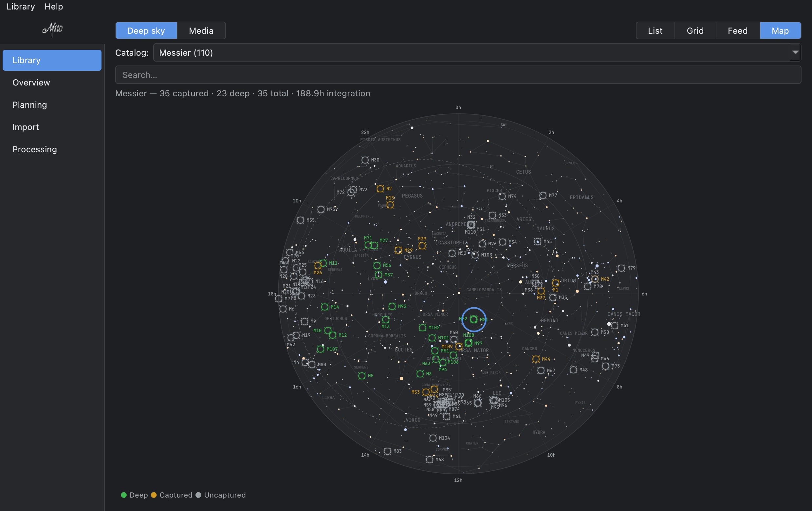The height and width of the screenshot is (511, 812).
Task: Select the M42 Orion marker
Action: click(595, 279)
